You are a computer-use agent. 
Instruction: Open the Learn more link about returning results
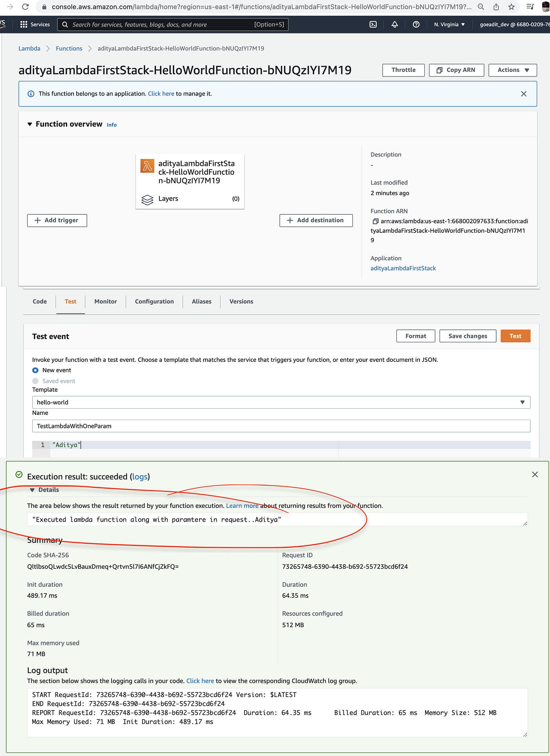[x=242, y=506]
